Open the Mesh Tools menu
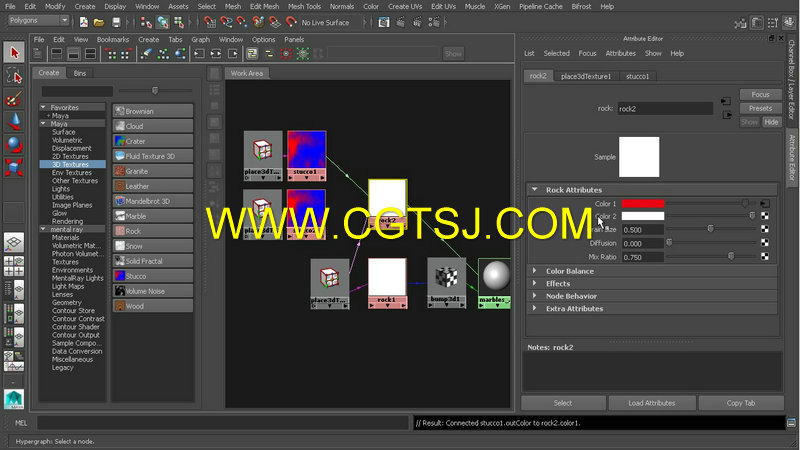 tap(304, 6)
